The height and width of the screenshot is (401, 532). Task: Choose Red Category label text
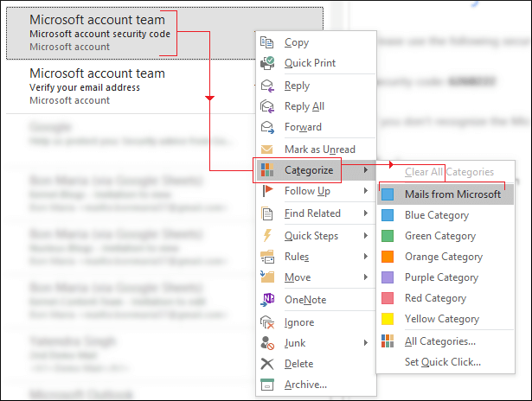pyautogui.click(x=435, y=298)
